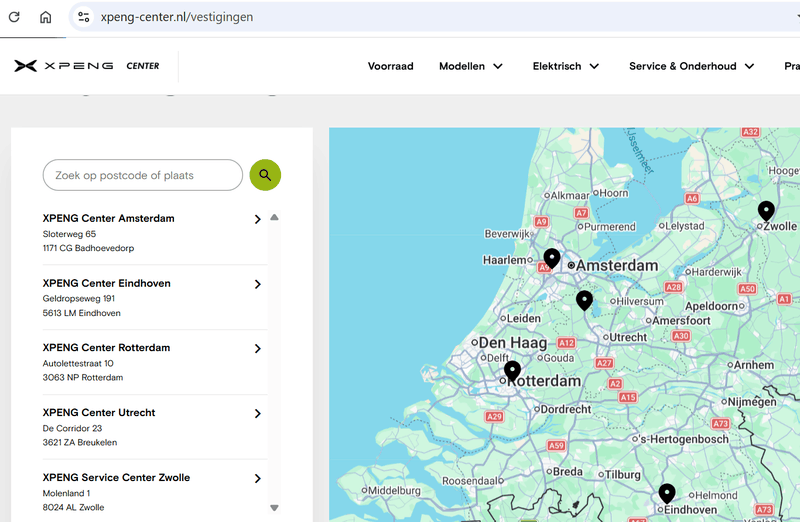The height and width of the screenshot is (522, 800).
Task: Click the Breda label on the map
Action: (x=568, y=471)
